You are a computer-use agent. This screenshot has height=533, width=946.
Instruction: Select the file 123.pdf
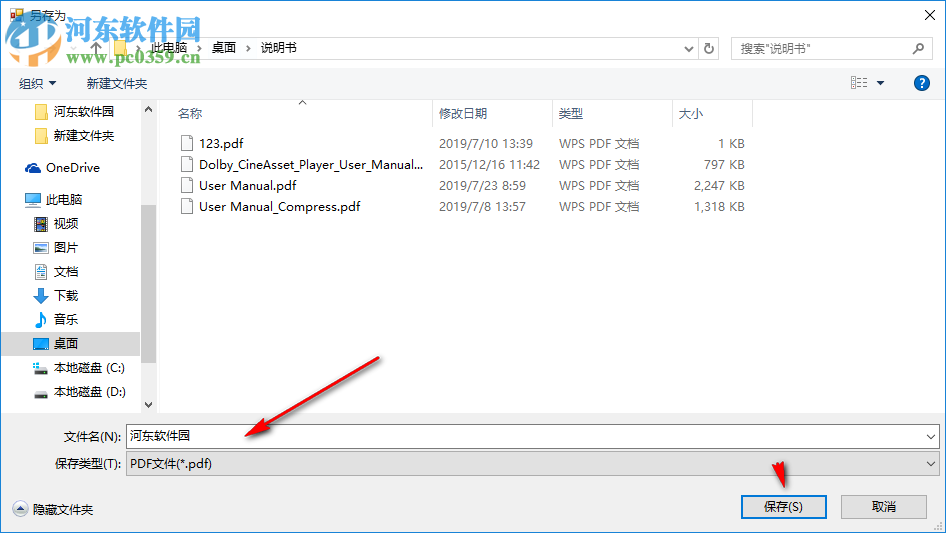(221, 143)
